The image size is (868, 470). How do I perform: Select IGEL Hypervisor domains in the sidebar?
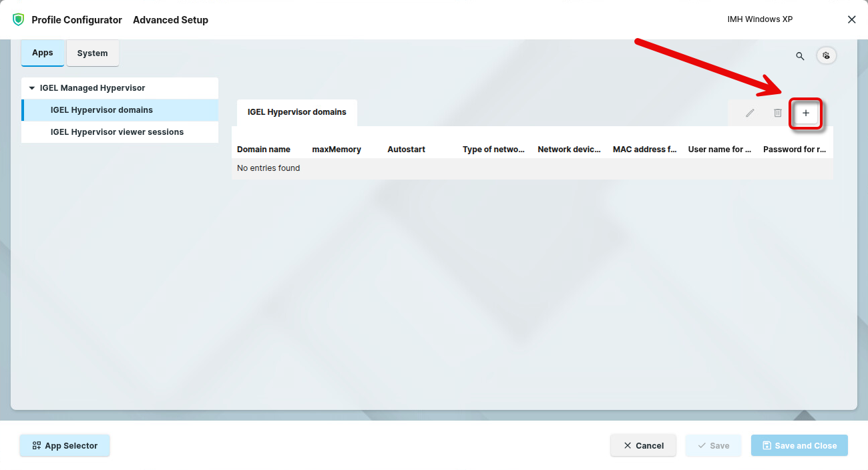(101, 110)
